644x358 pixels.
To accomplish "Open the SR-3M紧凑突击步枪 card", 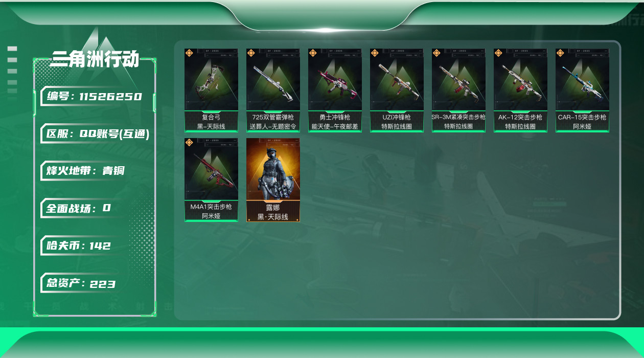I will [x=458, y=91].
